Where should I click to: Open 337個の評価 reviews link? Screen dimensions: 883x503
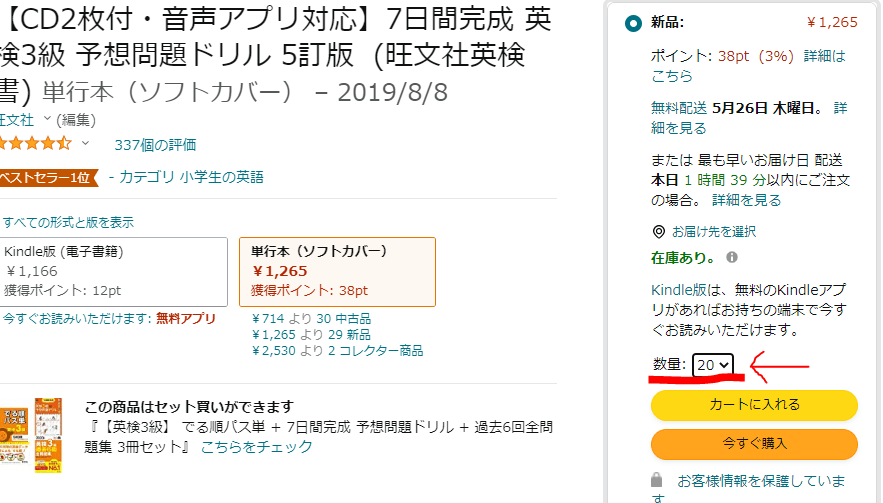155,145
